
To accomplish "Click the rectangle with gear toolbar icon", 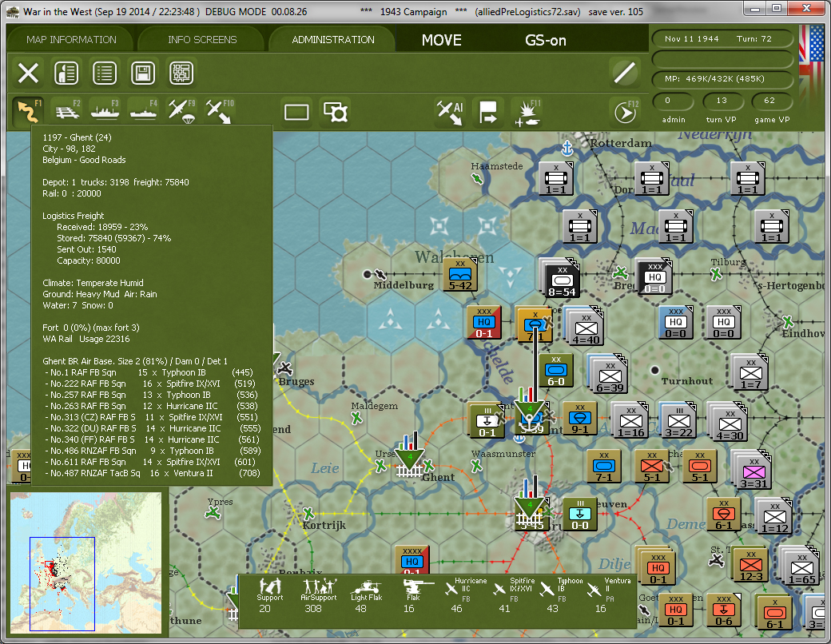I will click(x=336, y=113).
